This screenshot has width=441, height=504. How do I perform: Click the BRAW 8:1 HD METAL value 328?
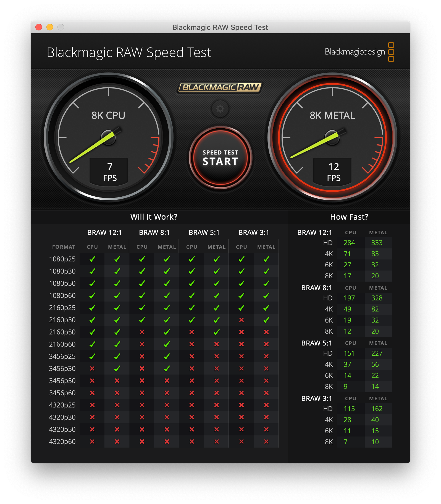click(x=377, y=298)
